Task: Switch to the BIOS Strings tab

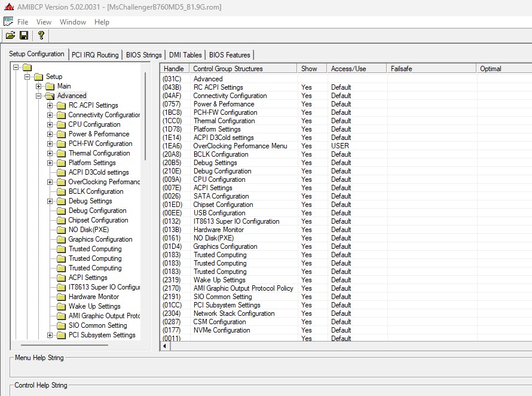Action: click(143, 55)
